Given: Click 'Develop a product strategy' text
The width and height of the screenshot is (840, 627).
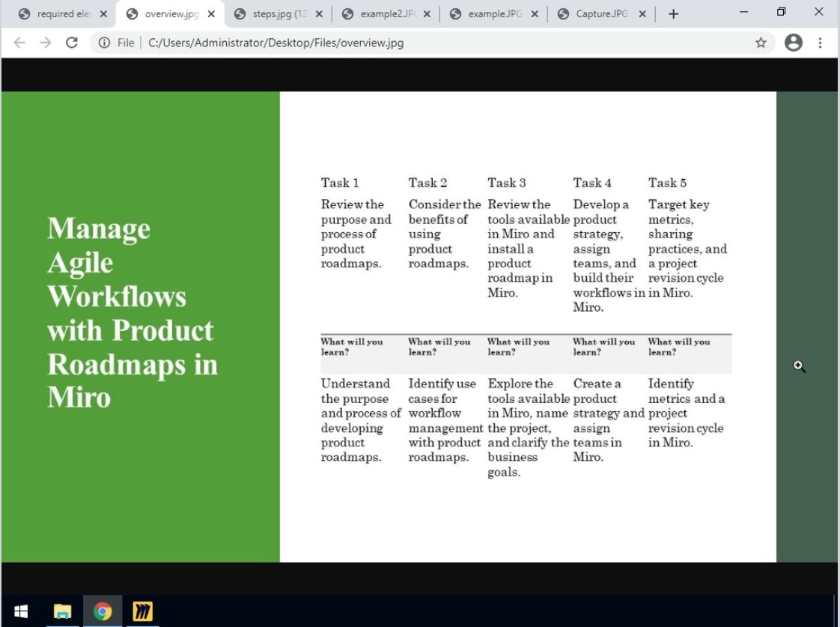Looking at the screenshot, I should pyautogui.click(x=609, y=255).
